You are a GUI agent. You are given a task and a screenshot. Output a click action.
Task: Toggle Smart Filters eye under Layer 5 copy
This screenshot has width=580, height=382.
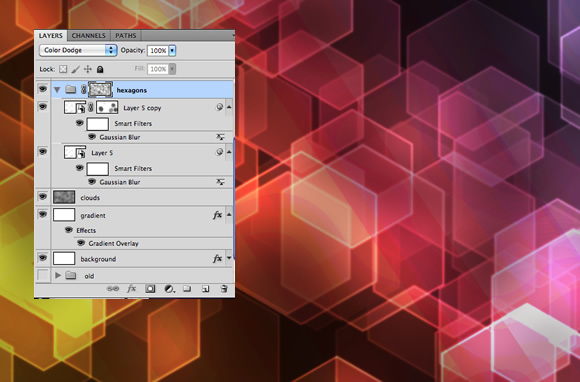[80, 123]
